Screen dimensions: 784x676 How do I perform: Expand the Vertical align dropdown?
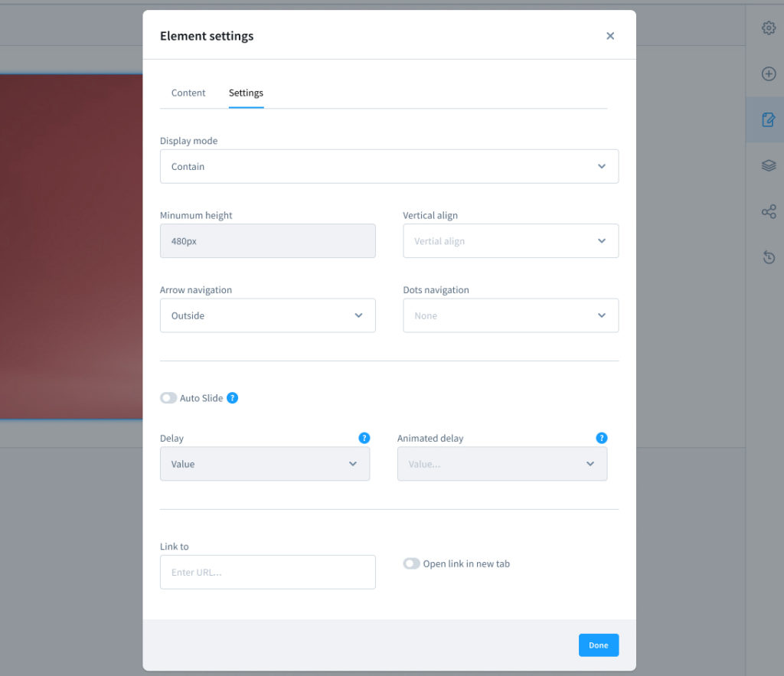pyautogui.click(x=511, y=240)
